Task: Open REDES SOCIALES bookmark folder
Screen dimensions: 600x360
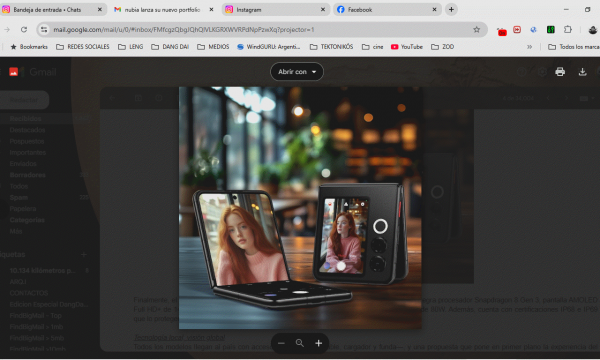Action: coord(83,47)
